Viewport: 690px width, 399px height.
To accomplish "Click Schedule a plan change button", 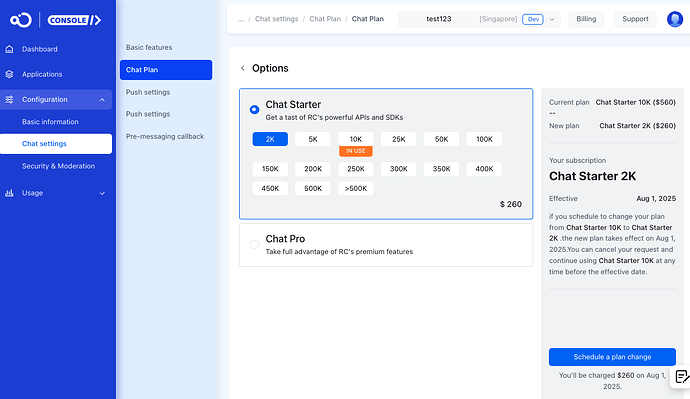I will (612, 357).
